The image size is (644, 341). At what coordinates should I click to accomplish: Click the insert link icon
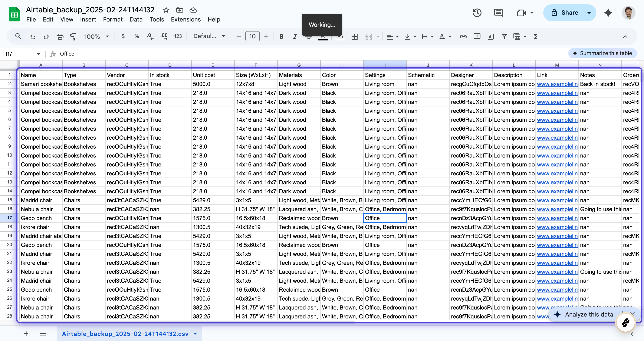tap(463, 37)
